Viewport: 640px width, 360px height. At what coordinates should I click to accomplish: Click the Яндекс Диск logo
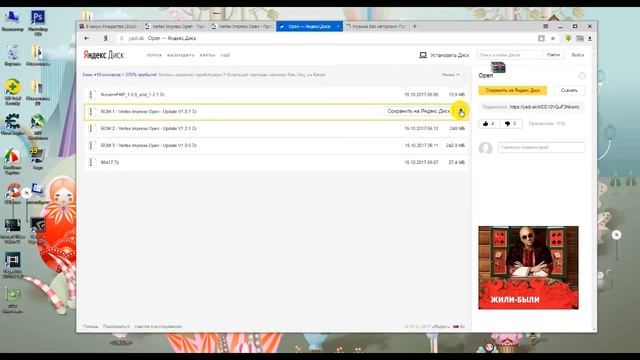[x=104, y=55]
